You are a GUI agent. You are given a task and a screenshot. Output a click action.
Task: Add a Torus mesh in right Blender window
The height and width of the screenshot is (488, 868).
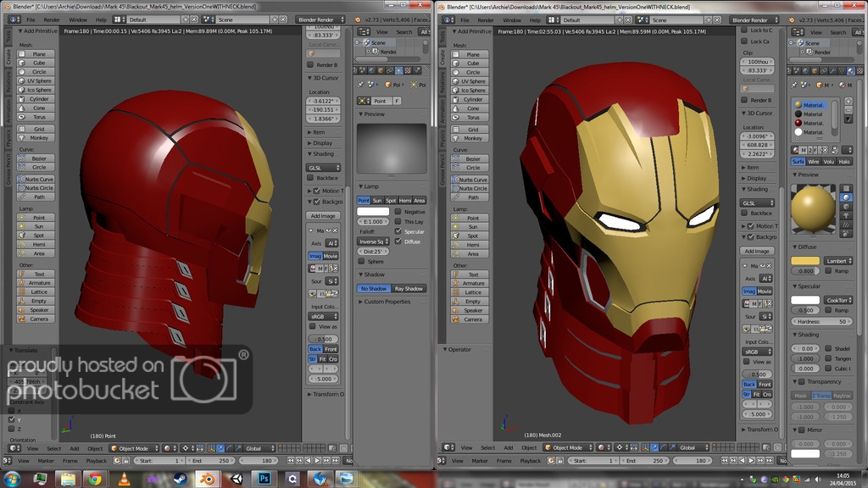(470, 117)
